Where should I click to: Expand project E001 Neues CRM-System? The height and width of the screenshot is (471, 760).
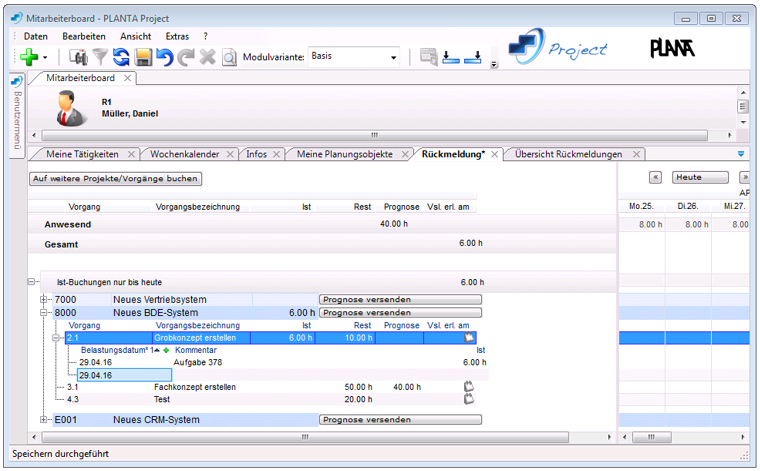44,419
